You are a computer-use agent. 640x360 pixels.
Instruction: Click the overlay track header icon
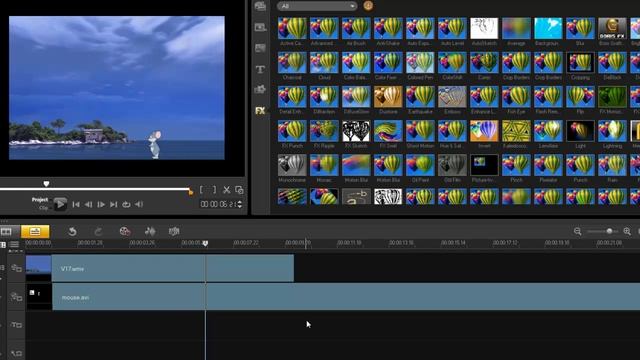point(16,297)
